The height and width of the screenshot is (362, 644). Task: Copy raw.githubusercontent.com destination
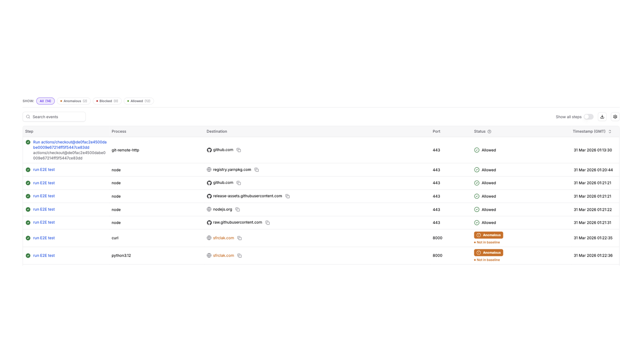[x=267, y=222]
